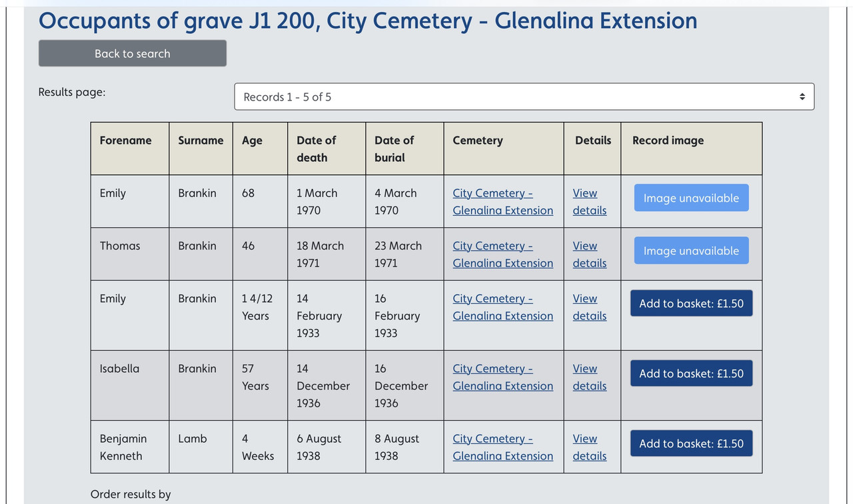
Task: Open City Cemetery link in Isabella Brankin row
Action: (503, 377)
